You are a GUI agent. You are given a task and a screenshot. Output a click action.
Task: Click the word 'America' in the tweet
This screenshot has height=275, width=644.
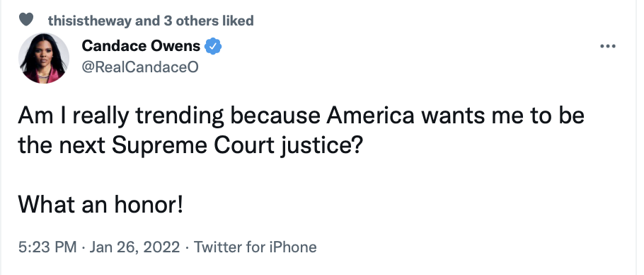click(x=370, y=116)
